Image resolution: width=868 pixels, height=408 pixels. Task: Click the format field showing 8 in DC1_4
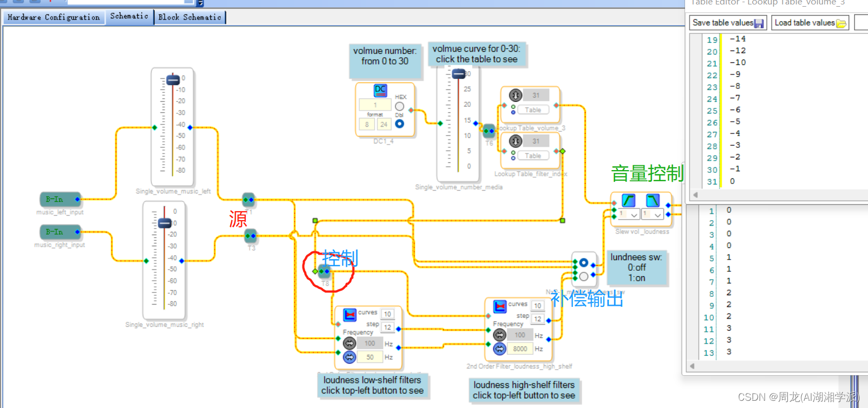pyautogui.click(x=367, y=125)
